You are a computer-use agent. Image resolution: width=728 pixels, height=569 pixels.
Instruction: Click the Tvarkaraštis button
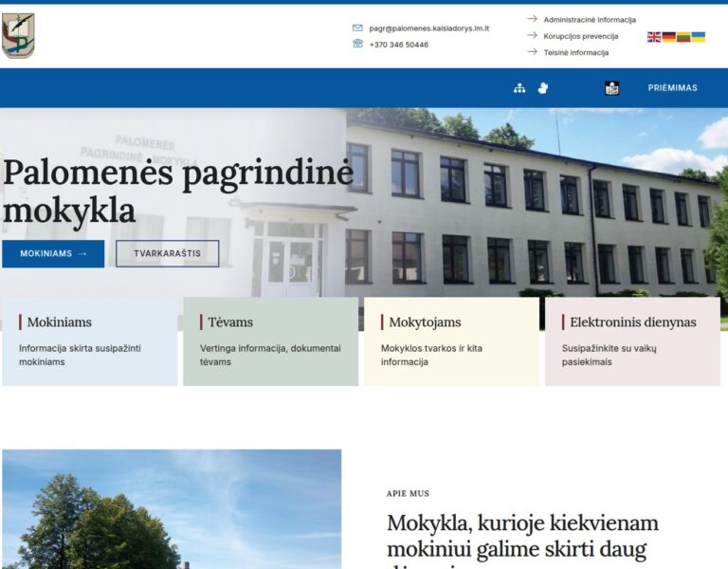point(167,254)
